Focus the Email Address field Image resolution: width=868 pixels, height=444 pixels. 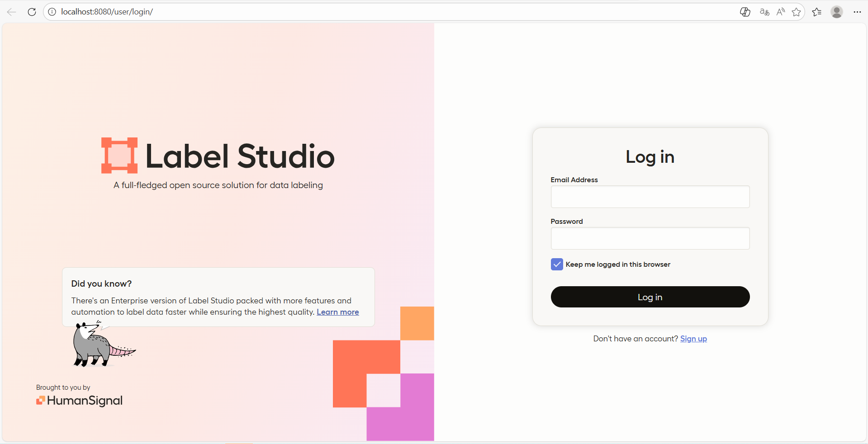(650, 197)
